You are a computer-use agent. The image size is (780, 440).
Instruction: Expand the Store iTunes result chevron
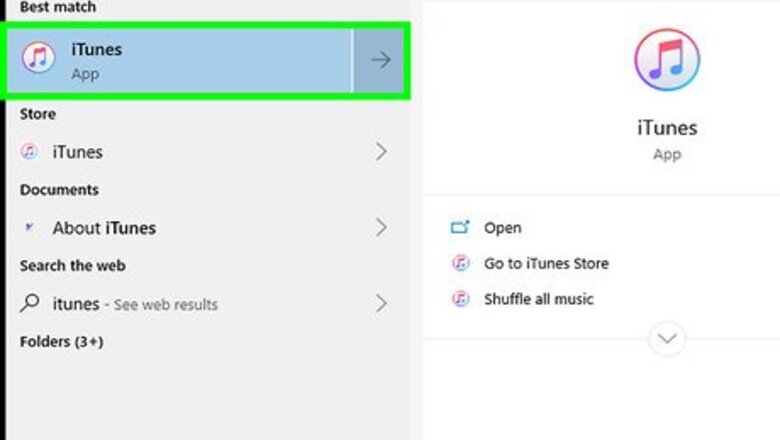click(x=381, y=152)
